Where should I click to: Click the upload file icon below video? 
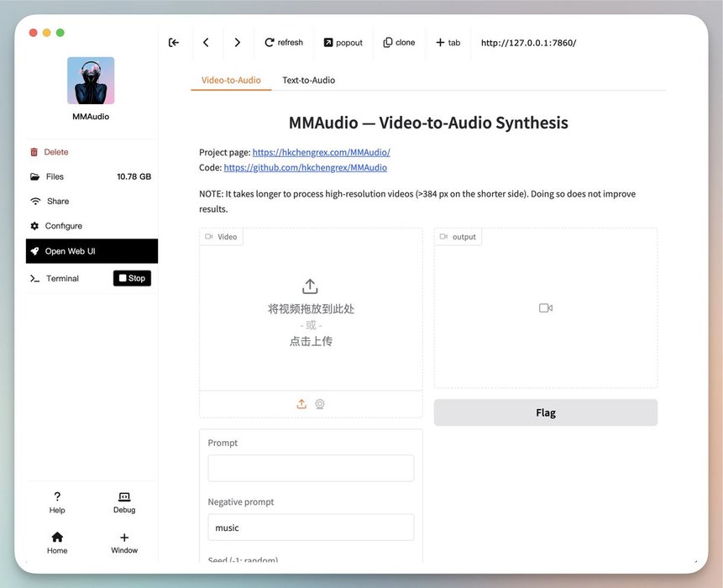point(301,404)
